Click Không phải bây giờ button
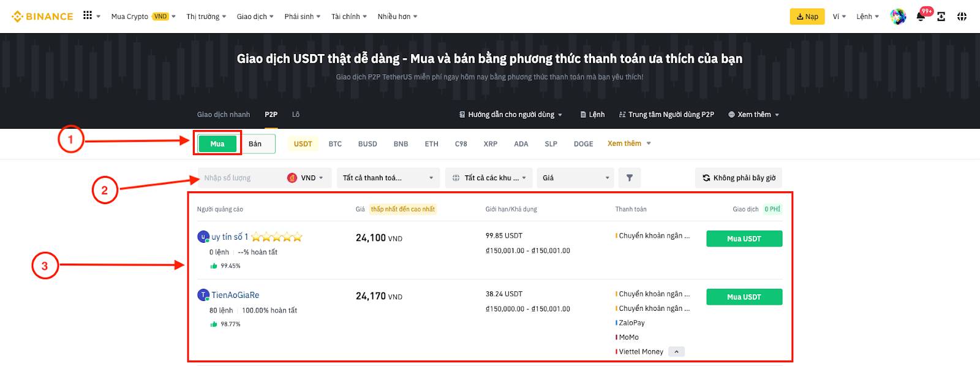 pyautogui.click(x=739, y=178)
